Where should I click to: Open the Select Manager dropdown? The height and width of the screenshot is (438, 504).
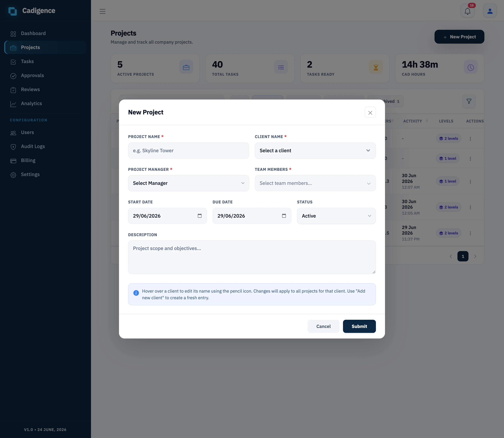[188, 183]
